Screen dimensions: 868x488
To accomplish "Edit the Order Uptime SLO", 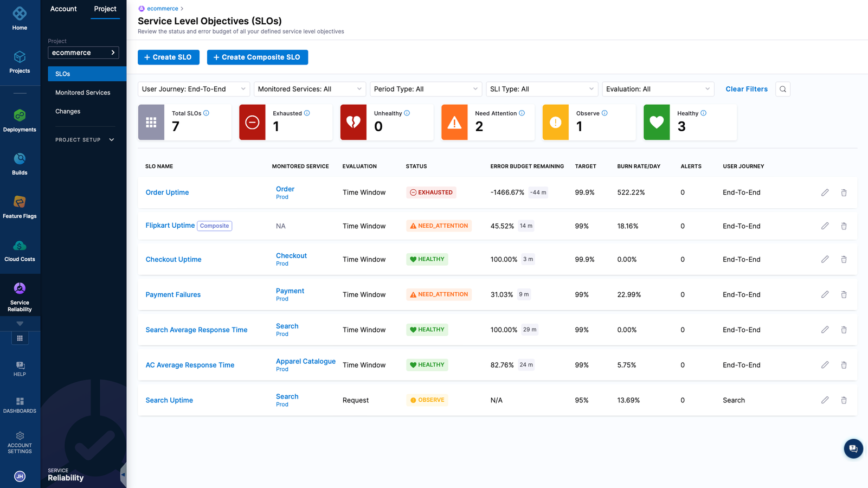I will [x=825, y=192].
